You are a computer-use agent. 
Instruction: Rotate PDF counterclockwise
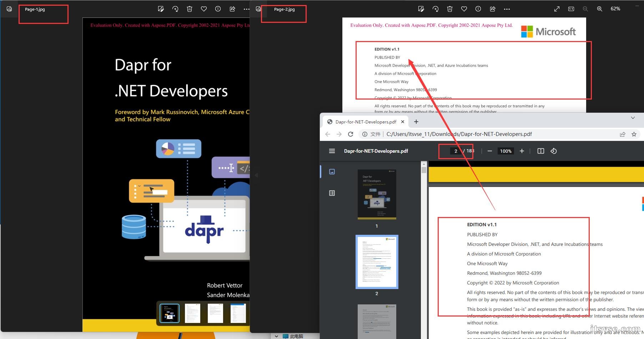(554, 151)
